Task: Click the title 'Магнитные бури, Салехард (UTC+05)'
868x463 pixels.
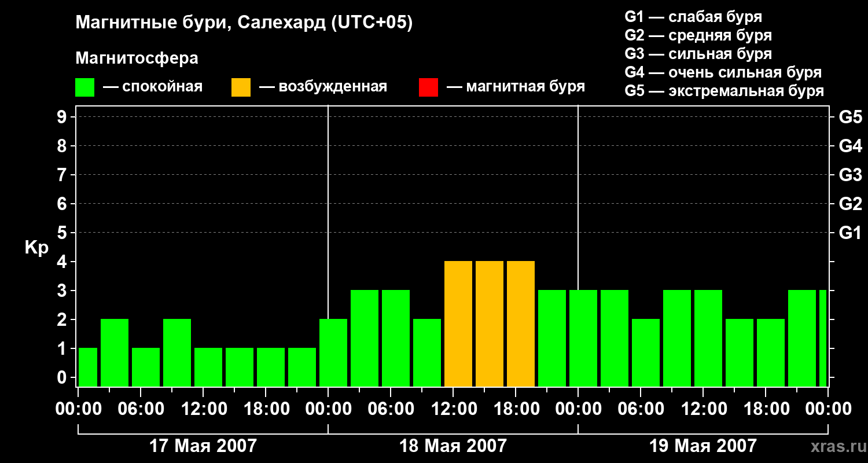Action: pos(244,24)
